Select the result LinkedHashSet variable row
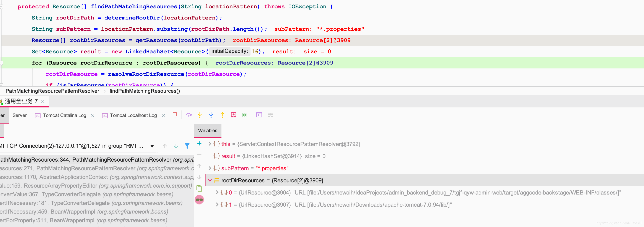644x227 pixels. [424, 156]
